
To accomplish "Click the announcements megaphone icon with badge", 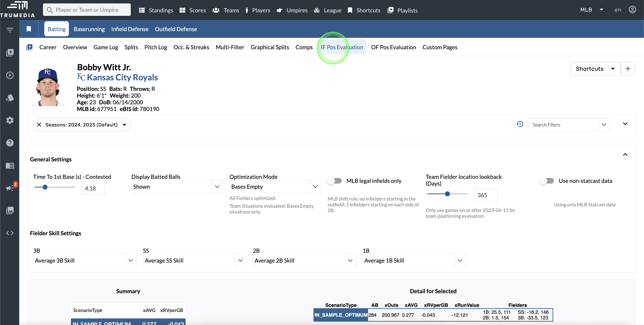I will pos(10,188).
